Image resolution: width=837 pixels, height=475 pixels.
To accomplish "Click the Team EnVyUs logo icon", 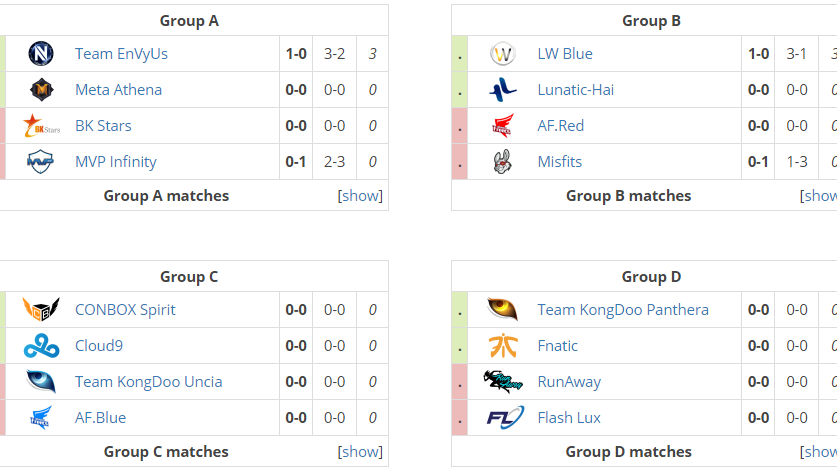I will [41, 54].
